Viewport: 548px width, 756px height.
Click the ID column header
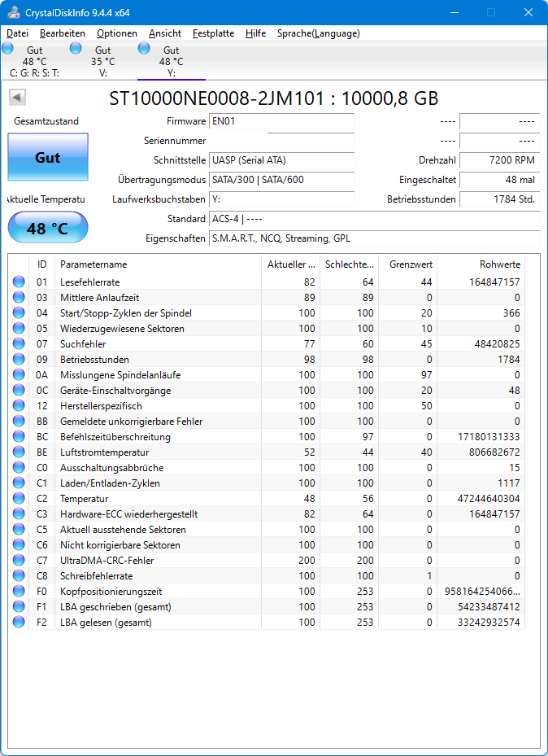[42, 264]
